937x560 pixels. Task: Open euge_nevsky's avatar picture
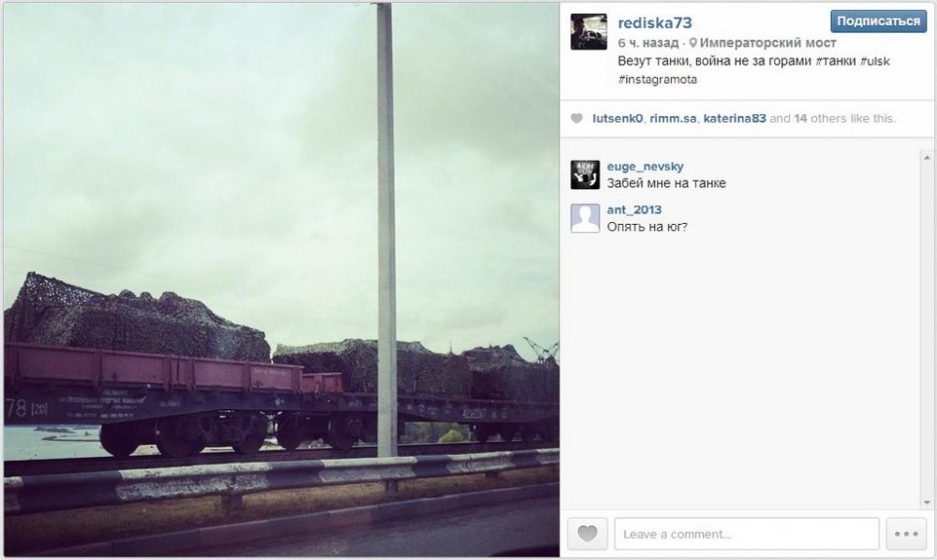585,175
